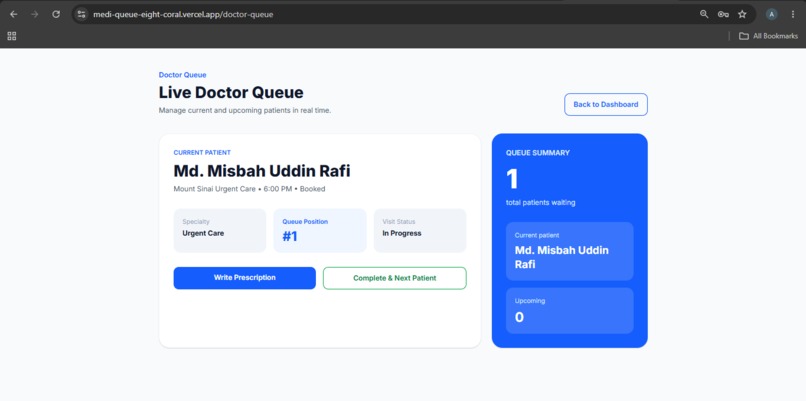Click the Doctor Queue breadcrumb label
Image resolution: width=806 pixels, height=401 pixels.
(182, 75)
